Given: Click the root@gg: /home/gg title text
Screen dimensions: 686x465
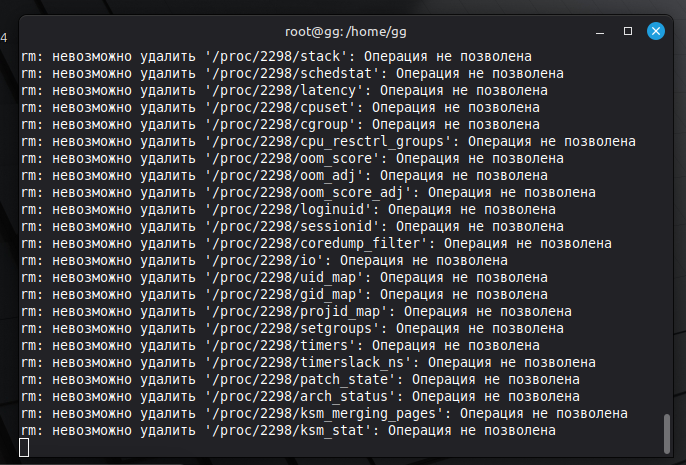Looking at the screenshot, I should 346,32.
